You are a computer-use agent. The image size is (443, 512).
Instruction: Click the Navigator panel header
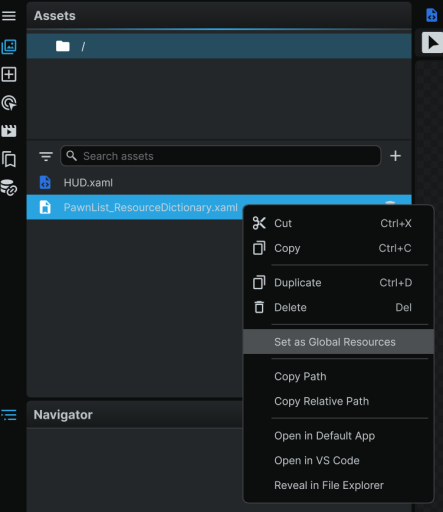pyautogui.click(x=135, y=415)
